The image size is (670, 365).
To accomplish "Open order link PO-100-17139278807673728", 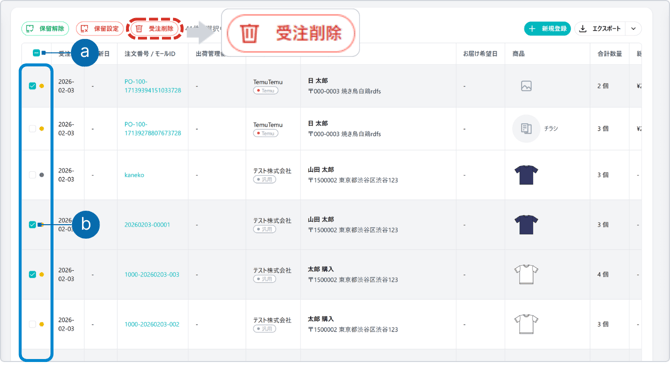I will pyautogui.click(x=153, y=129).
